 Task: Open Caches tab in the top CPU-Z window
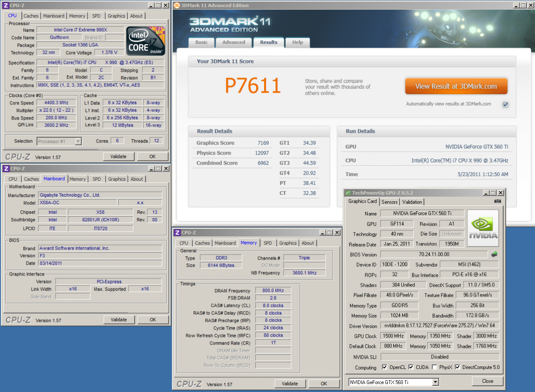[x=31, y=16]
